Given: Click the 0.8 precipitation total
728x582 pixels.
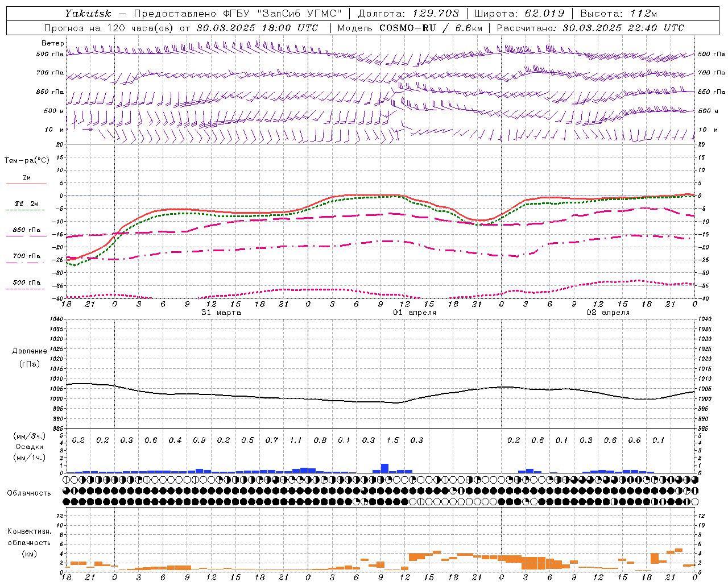Looking at the screenshot, I should 320,440.
